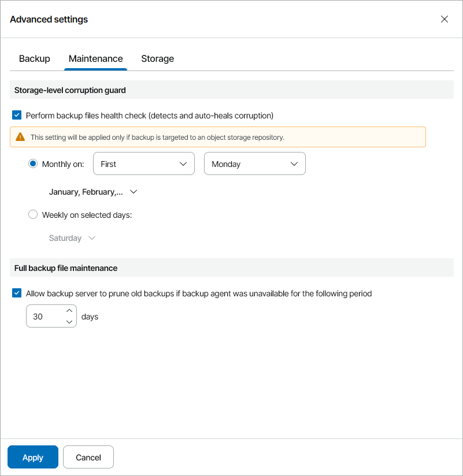The width and height of the screenshot is (463, 476).
Task: Decrease days value with down arrow
Action: point(69,322)
